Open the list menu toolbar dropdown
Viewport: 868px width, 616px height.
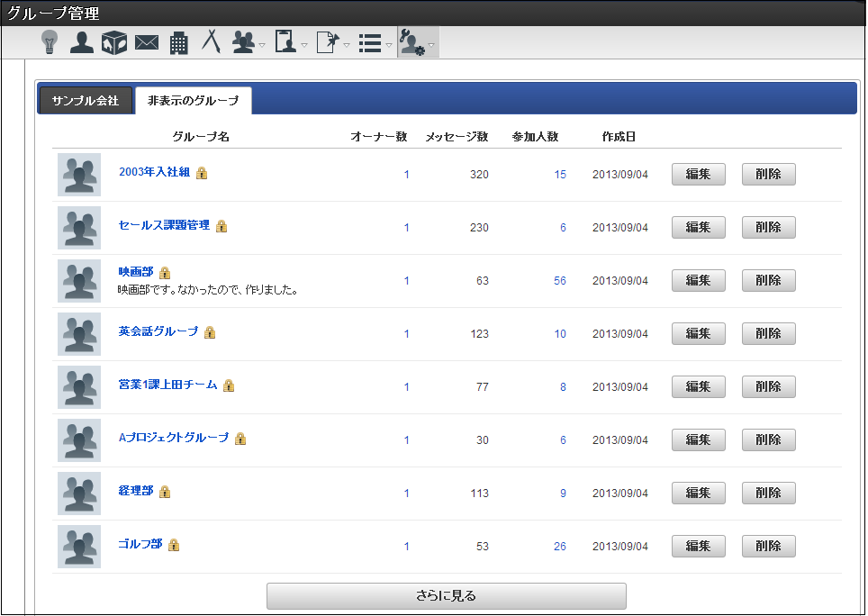coord(375,42)
